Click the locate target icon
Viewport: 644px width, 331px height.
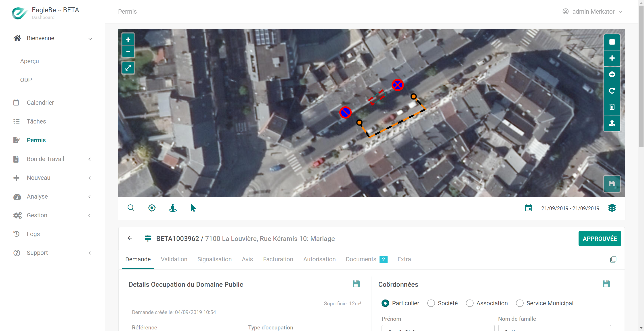point(152,208)
